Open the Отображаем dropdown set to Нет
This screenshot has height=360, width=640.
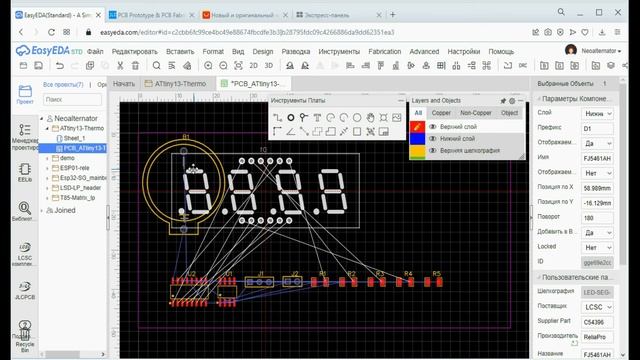[x=597, y=173]
